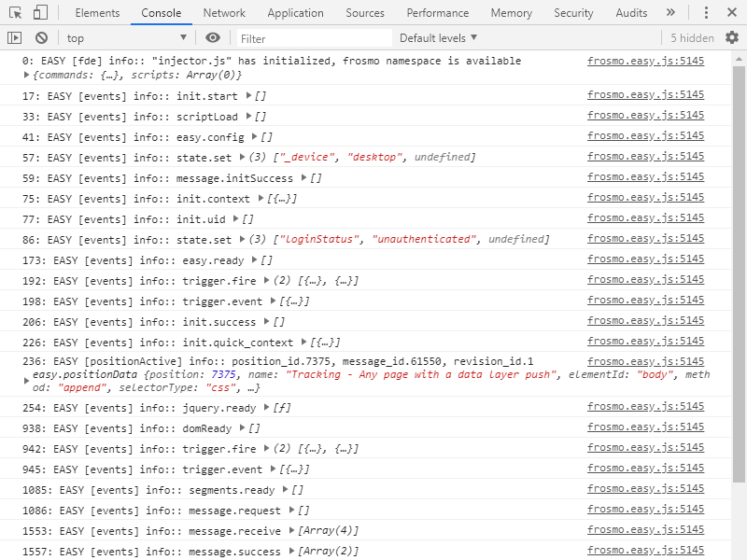Screen dimensions: 747x560
Task: Show the console sidebar
Action: tap(14, 37)
